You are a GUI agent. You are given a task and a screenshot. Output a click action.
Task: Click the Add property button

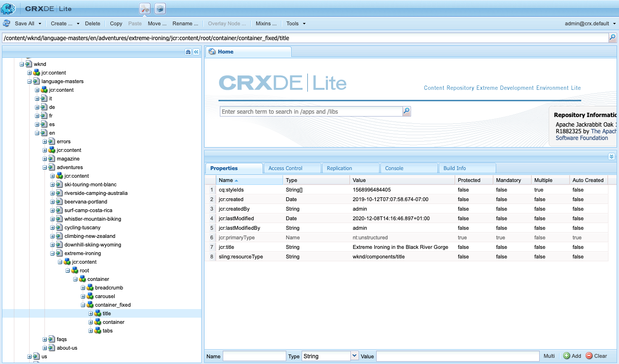(x=572, y=356)
